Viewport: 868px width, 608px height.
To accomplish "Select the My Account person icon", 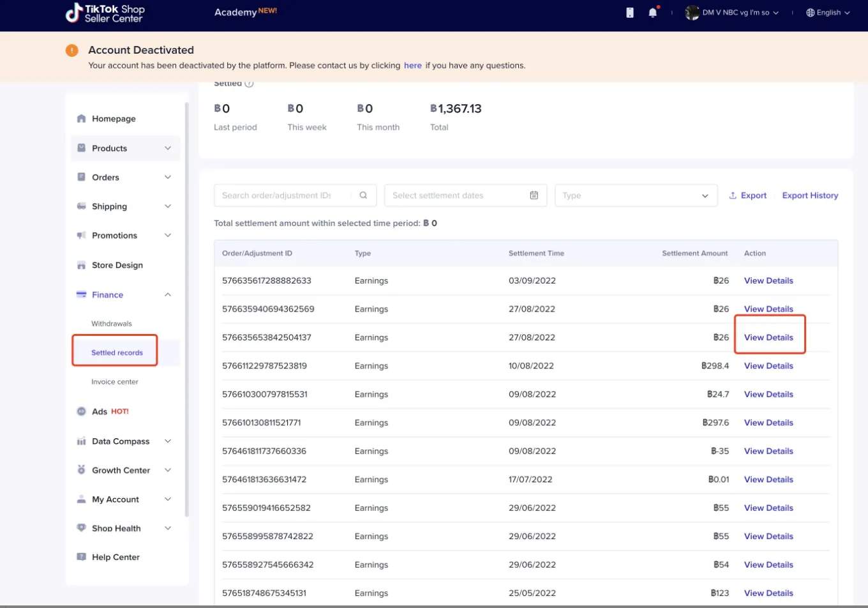I will (x=81, y=499).
